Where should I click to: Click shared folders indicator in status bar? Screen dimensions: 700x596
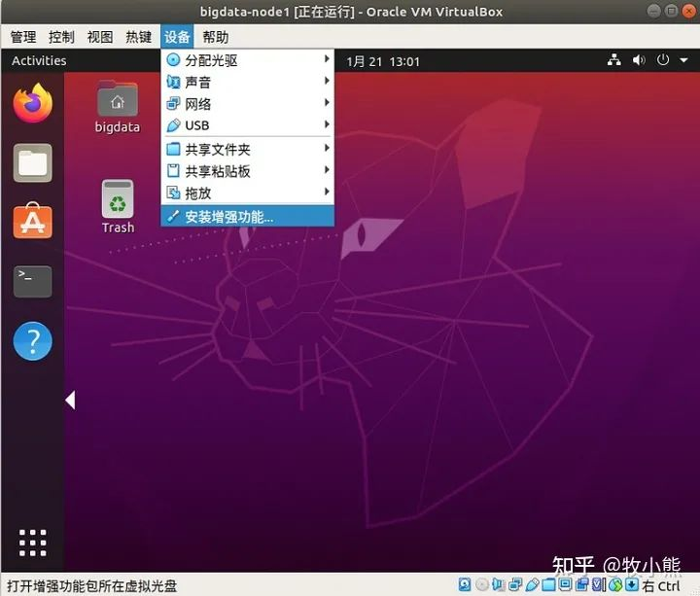click(548, 584)
